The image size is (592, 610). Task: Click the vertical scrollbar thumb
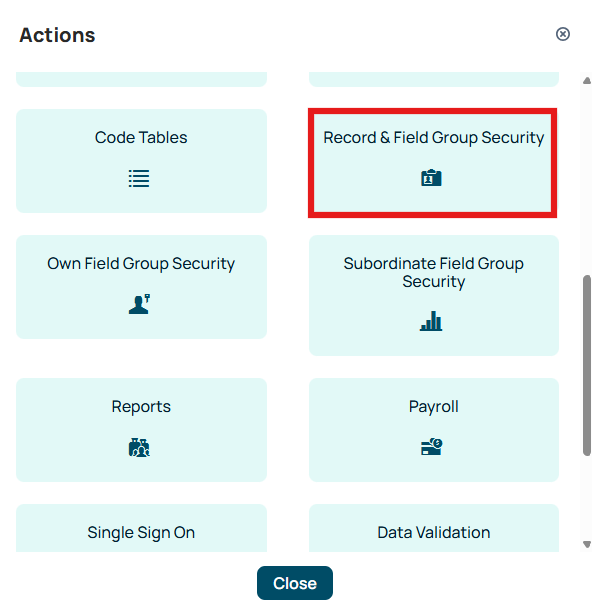click(587, 365)
